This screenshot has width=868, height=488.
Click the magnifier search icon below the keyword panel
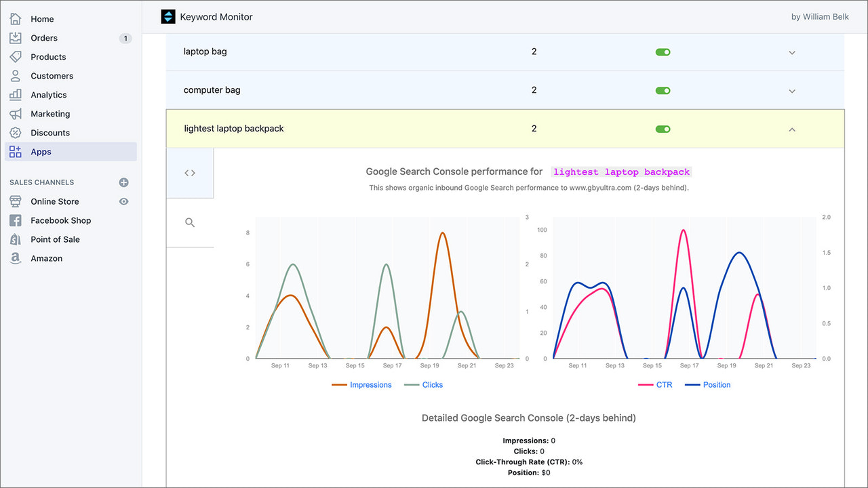tap(190, 222)
